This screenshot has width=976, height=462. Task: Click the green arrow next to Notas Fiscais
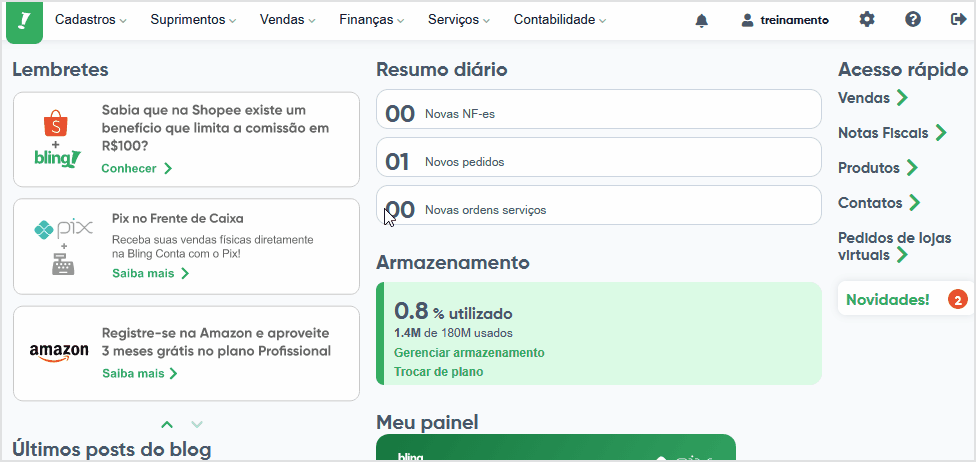tap(941, 133)
